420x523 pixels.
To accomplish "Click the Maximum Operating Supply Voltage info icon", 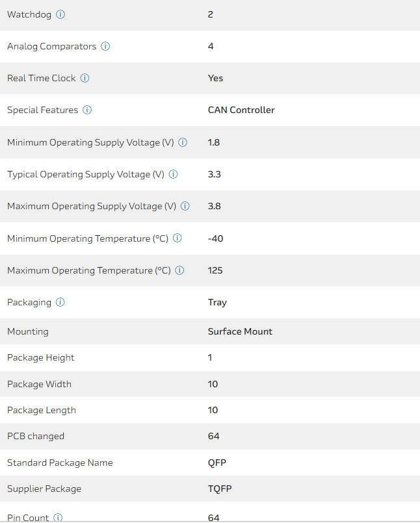I will (185, 206).
